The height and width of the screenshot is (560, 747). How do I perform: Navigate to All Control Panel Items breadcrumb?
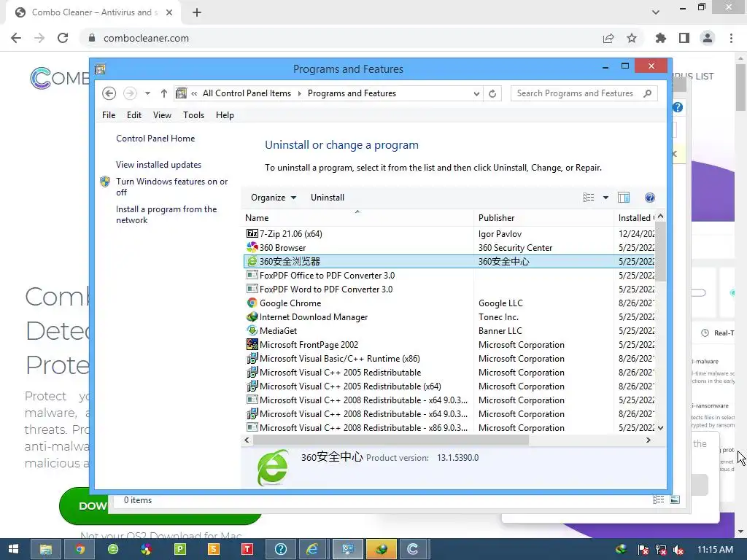coord(247,93)
